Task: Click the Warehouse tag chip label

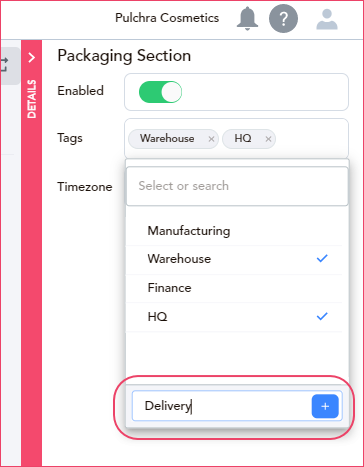Action: coord(167,138)
